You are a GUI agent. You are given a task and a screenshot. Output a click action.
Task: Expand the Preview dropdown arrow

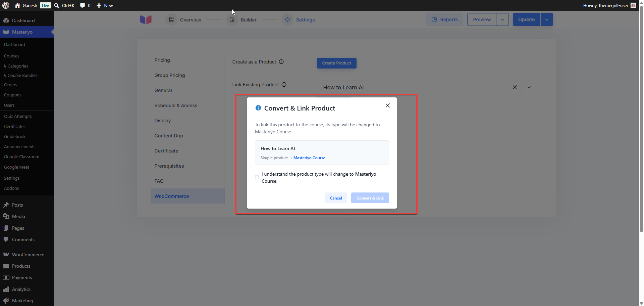click(x=502, y=19)
